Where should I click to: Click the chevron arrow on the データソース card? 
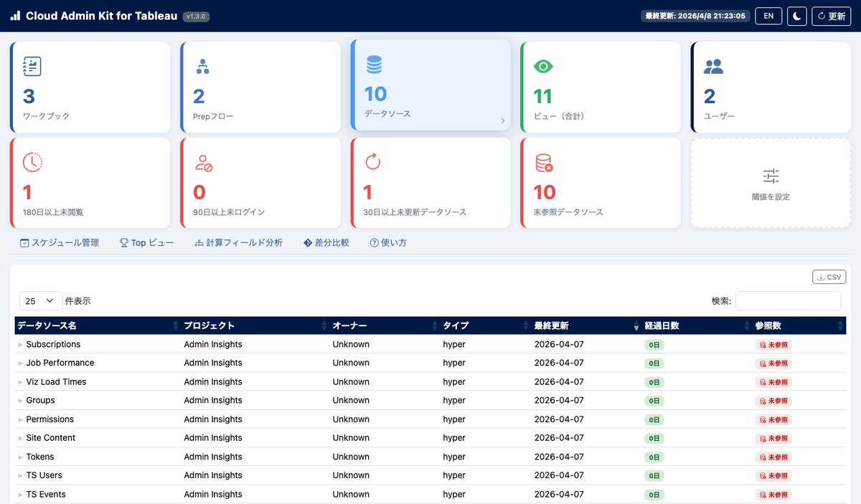pos(502,121)
